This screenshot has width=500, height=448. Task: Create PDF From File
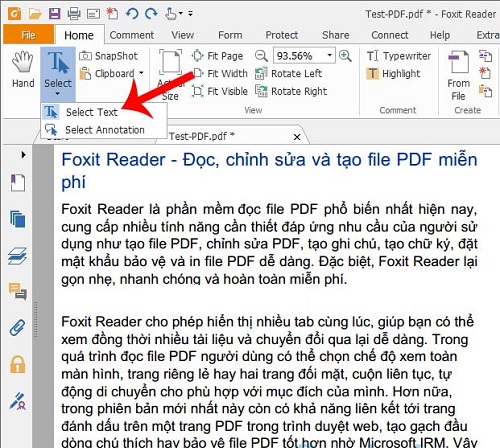click(x=459, y=75)
